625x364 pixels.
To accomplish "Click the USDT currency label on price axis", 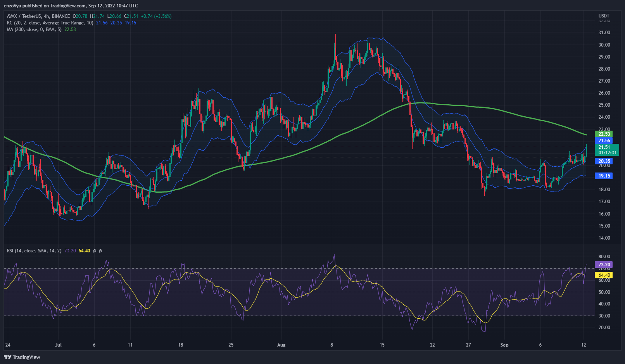I will [x=604, y=16].
